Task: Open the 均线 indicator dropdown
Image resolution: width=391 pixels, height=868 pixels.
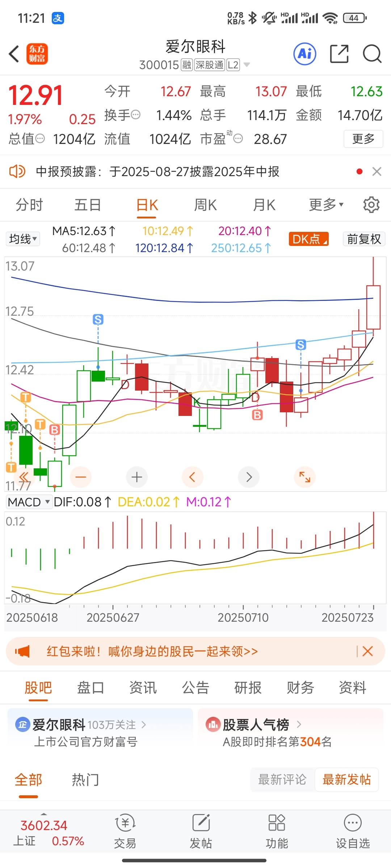Action: click(x=22, y=239)
